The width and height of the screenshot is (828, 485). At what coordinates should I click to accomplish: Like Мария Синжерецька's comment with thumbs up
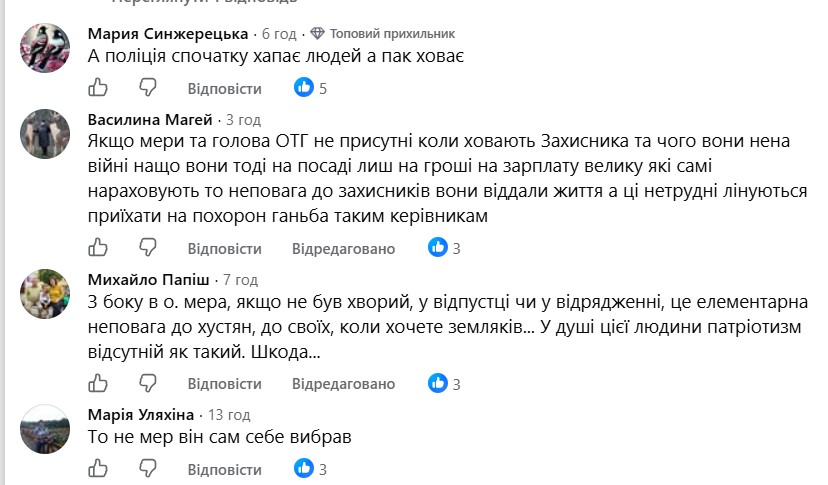tap(98, 87)
